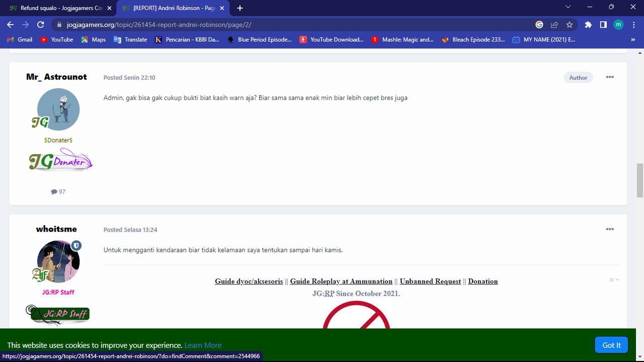Click the JG:RP Staff badge image

[x=58, y=314]
